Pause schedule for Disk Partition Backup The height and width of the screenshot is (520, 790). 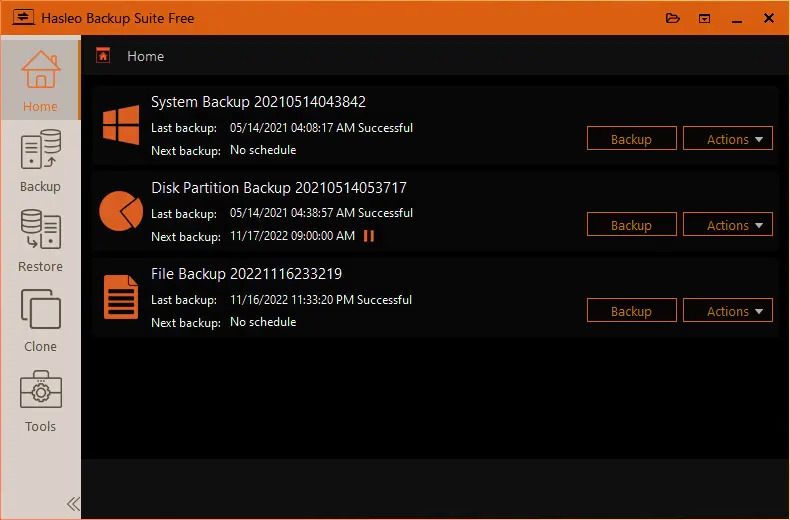click(369, 236)
